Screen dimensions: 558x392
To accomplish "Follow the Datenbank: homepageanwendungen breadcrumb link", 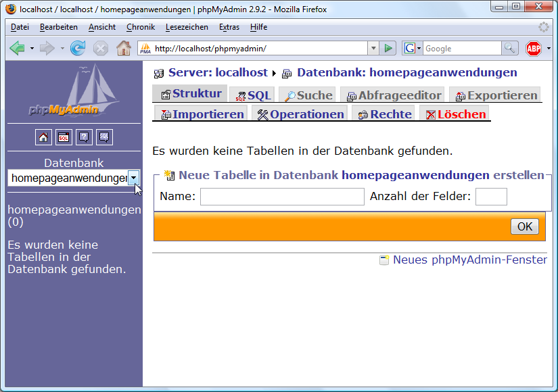I will [407, 72].
